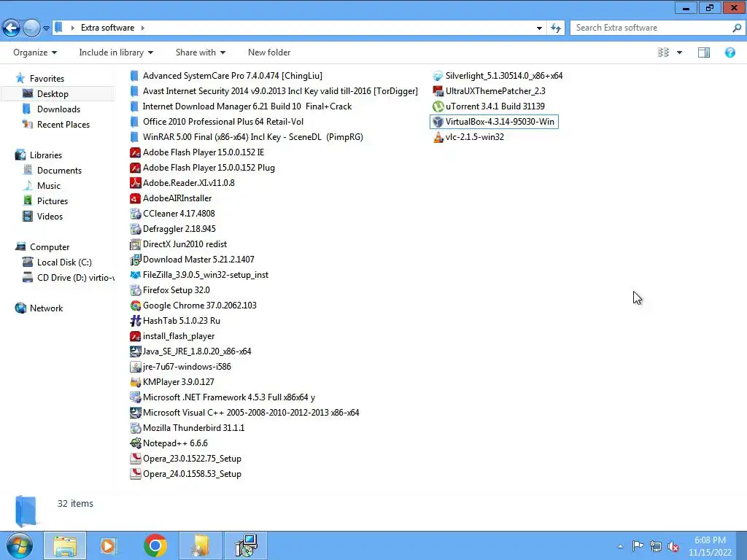Screen dimensions: 747x560
Task: Open Include in library menu
Action: [116, 52]
